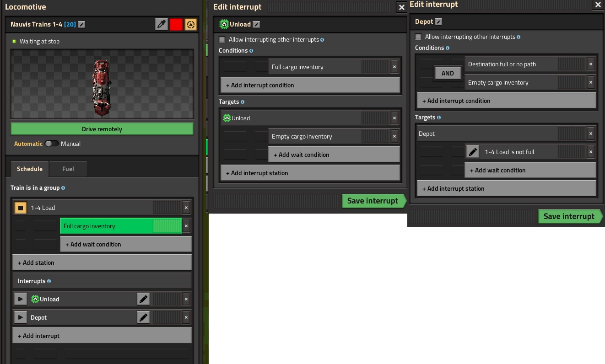Edit 1-4 Load is not full with pencil
The width and height of the screenshot is (605, 364).
473,152
